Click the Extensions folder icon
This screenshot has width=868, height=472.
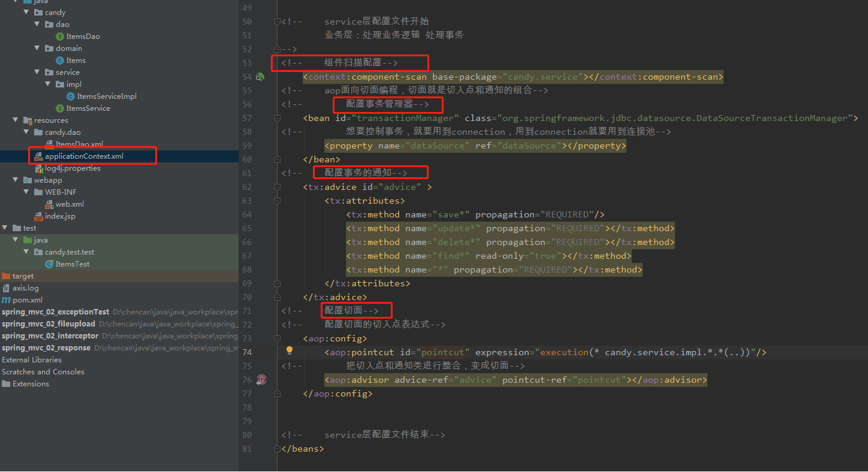point(6,384)
